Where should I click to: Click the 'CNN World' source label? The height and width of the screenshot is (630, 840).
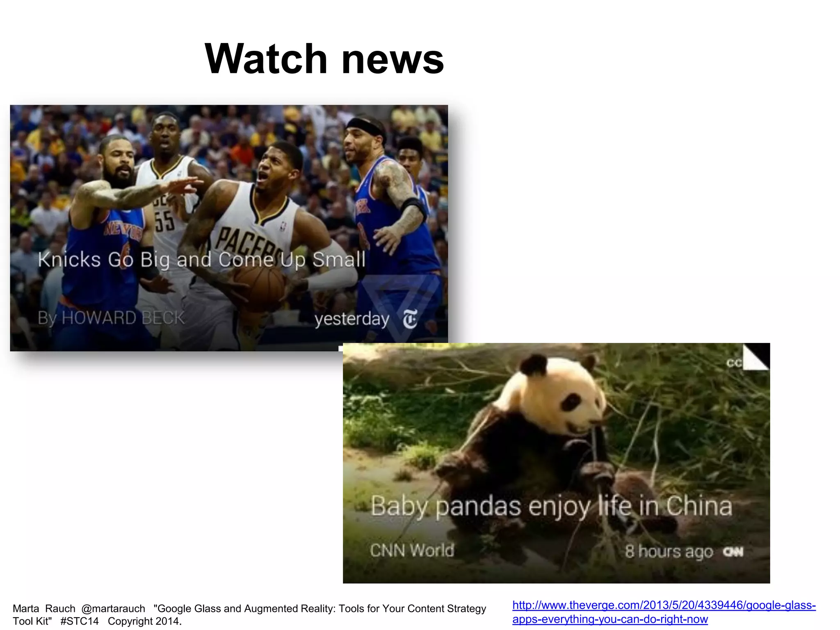(x=412, y=550)
